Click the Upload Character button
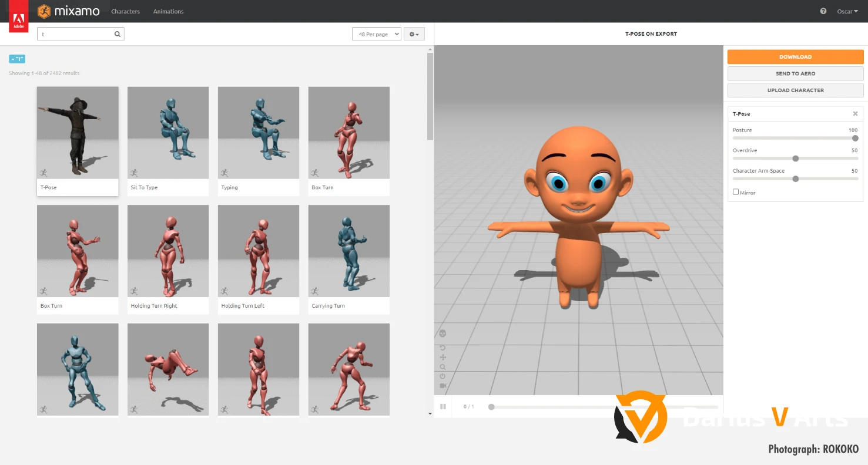This screenshot has height=465, width=868. coord(795,90)
